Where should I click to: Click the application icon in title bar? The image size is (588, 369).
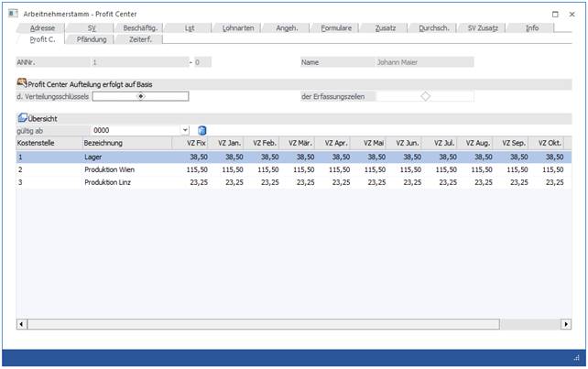pyautogui.click(x=9, y=15)
